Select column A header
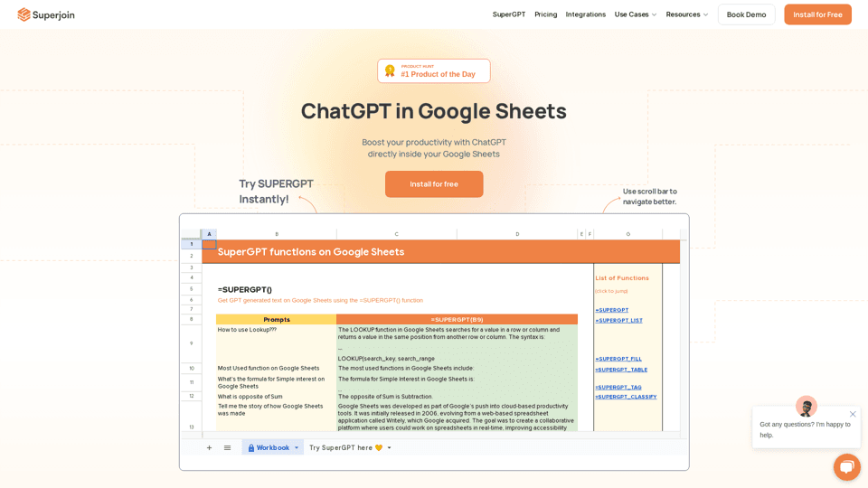868x488 pixels. pos(209,234)
